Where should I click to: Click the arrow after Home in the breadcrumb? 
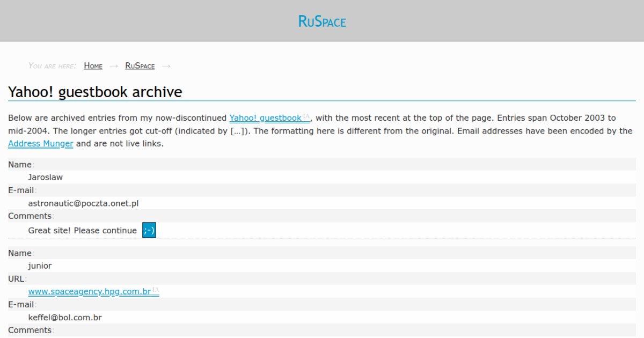pyautogui.click(x=114, y=65)
